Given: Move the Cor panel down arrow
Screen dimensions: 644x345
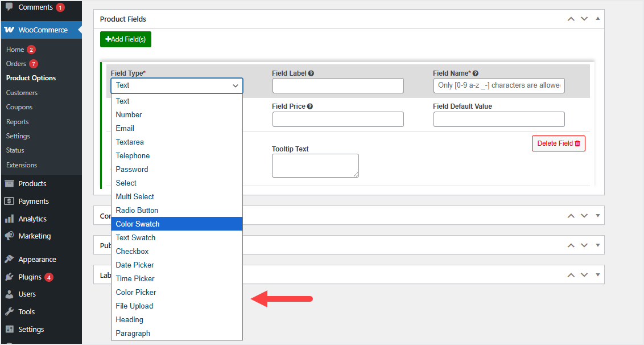Looking at the screenshot, I should tap(584, 215).
